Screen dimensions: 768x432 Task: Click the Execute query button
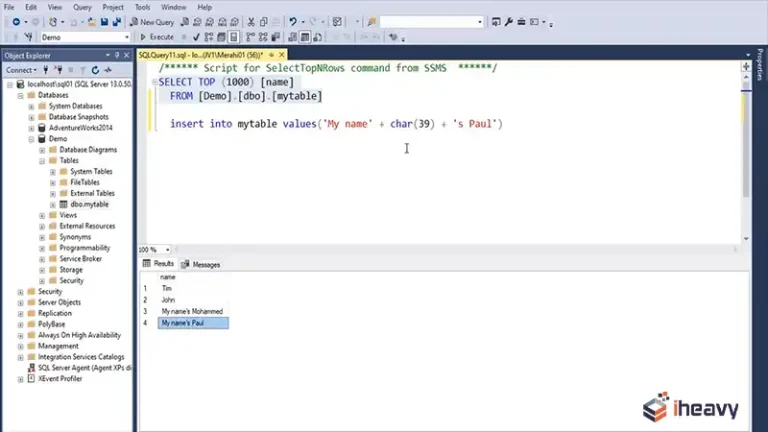tap(156, 37)
